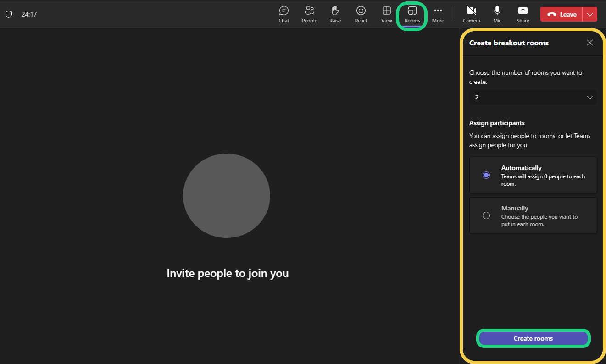The width and height of the screenshot is (606, 364).
Task: Select the Automatically assign radio option
Action: tap(486, 175)
